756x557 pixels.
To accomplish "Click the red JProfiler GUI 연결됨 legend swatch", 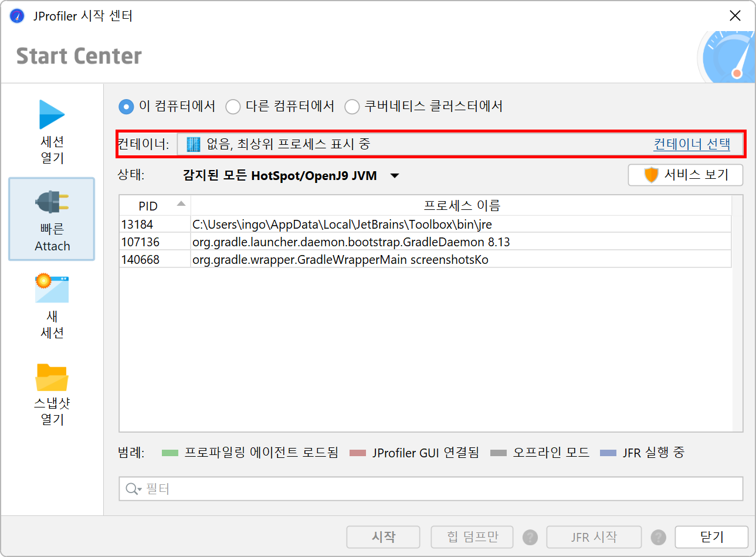I will tap(358, 453).
